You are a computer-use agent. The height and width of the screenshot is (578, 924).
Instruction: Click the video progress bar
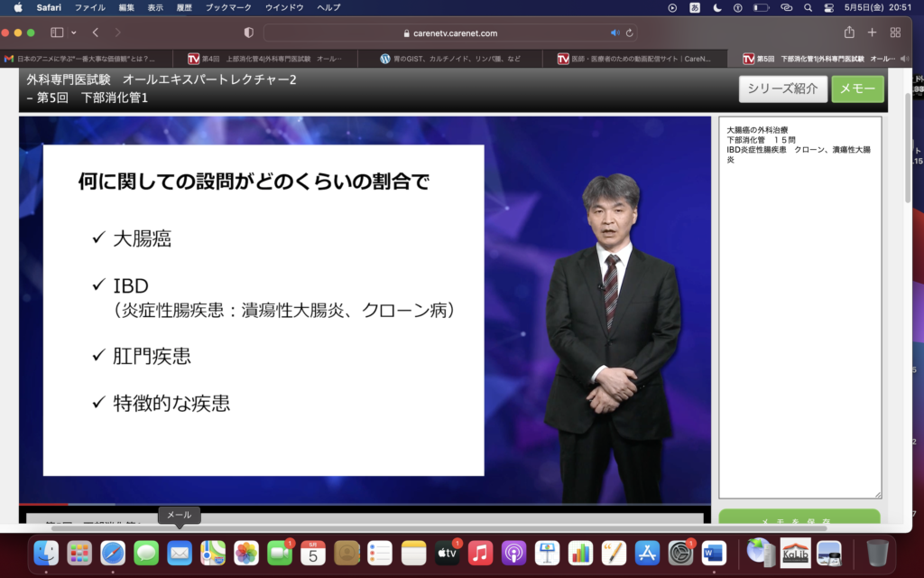pos(361,503)
